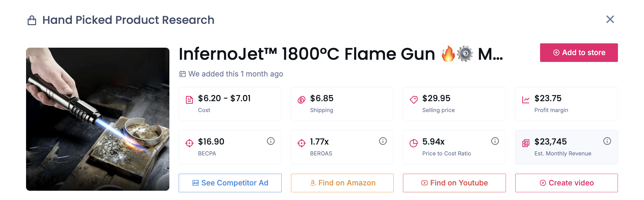The image size is (644, 200).
Task: Add the InfernoJet product to store
Action: [579, 53]
